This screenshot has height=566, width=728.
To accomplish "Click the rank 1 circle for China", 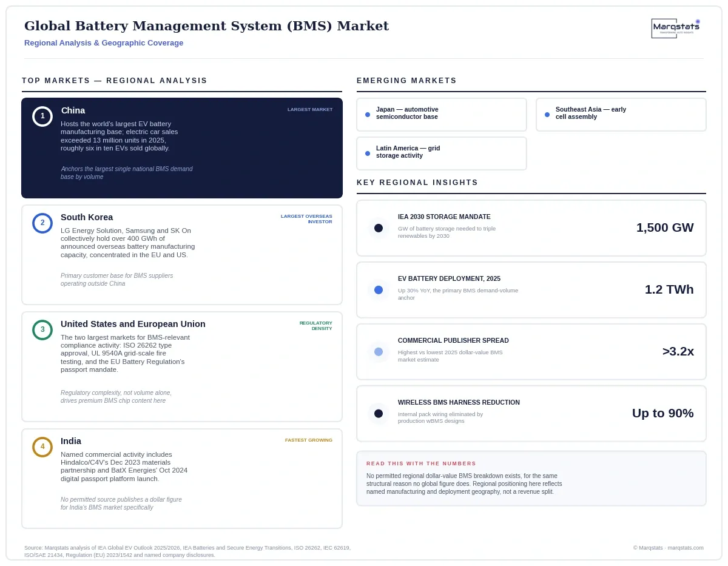I will coord(42,116).
